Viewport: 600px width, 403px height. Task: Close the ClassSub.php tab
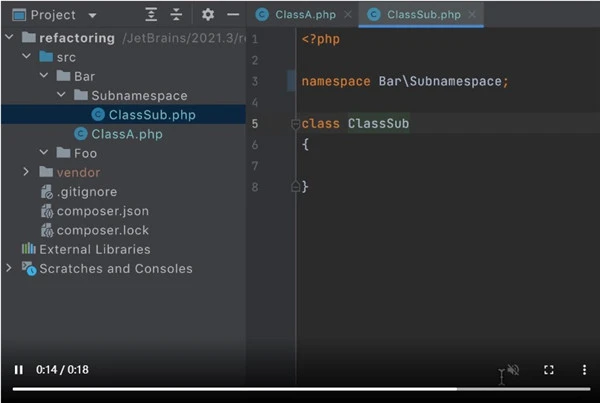pos(473,15)
